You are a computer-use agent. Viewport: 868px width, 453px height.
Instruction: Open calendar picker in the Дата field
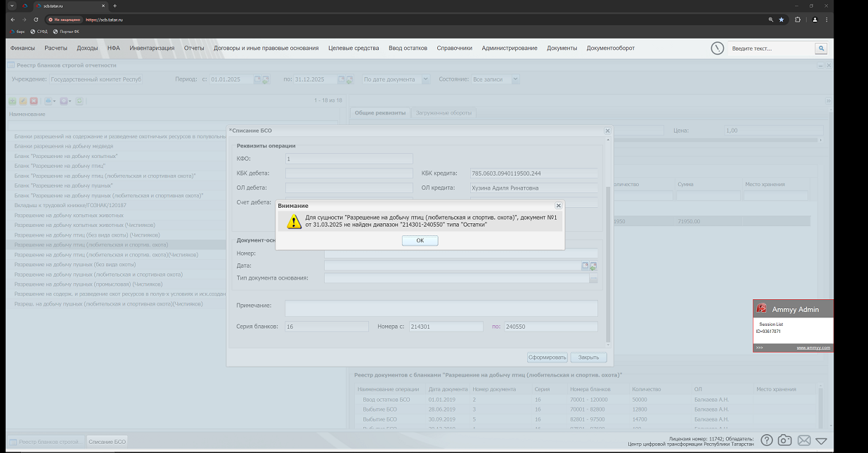tap(585, 265)
